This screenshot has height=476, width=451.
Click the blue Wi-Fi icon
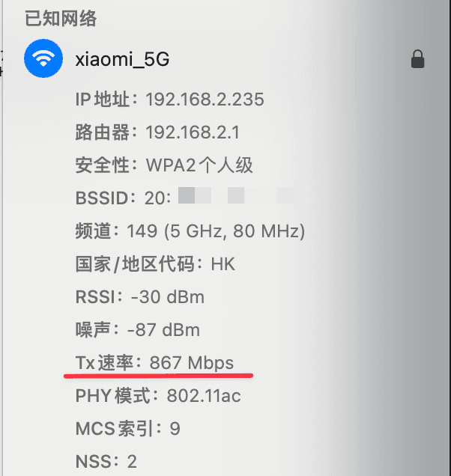pyautogui.click(x=43, y=58)
